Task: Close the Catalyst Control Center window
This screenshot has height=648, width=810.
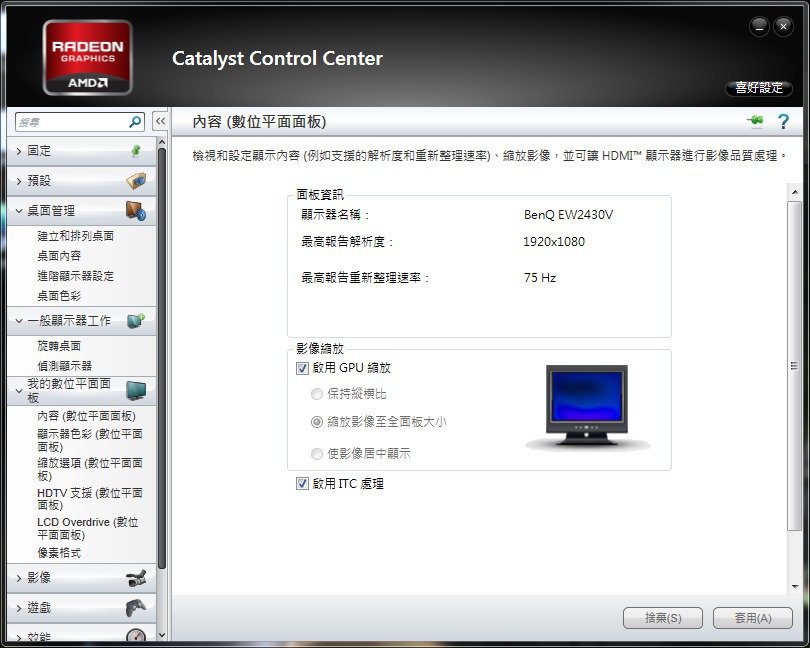Action: click(783, 26)
